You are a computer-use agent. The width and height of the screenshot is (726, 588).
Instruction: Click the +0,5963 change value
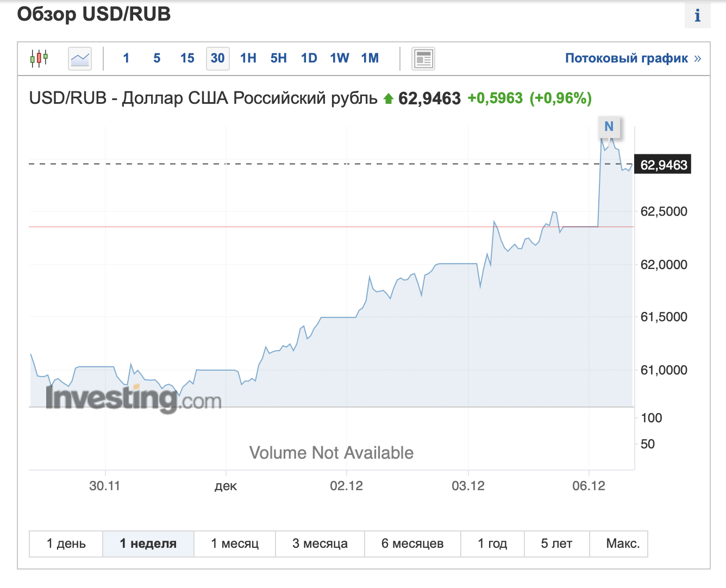[495, 98]
